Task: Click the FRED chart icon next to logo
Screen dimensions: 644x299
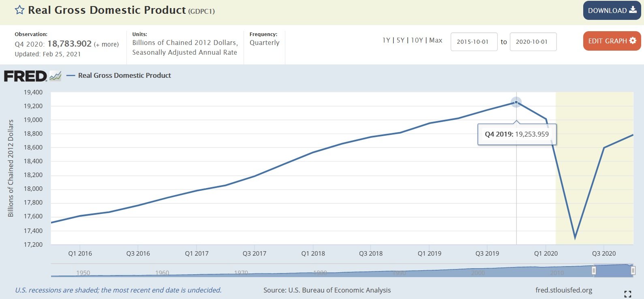Action: click(55, 76)
